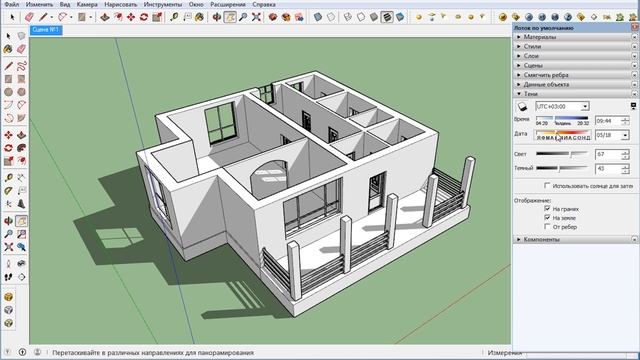The image size is (640, 360).
Task: Switch to Wireframe face style
Action: point(348,17)
